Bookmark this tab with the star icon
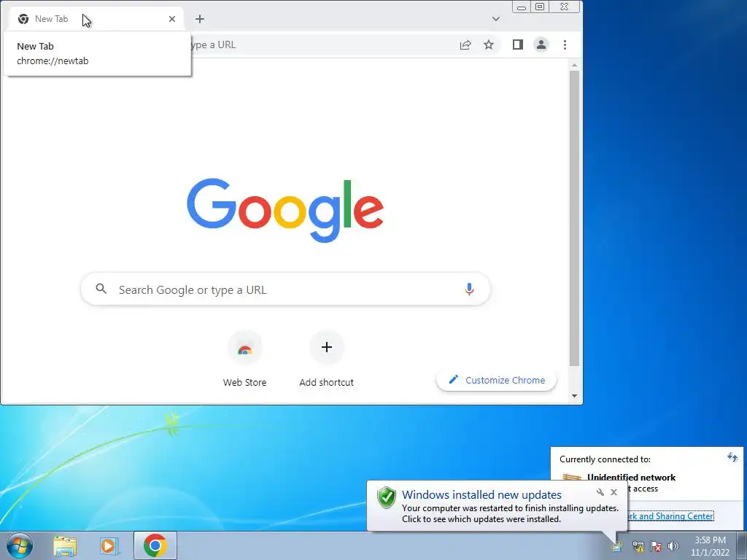Image resolution: width=747 pixels, height=560 pixels. point(489,44)
